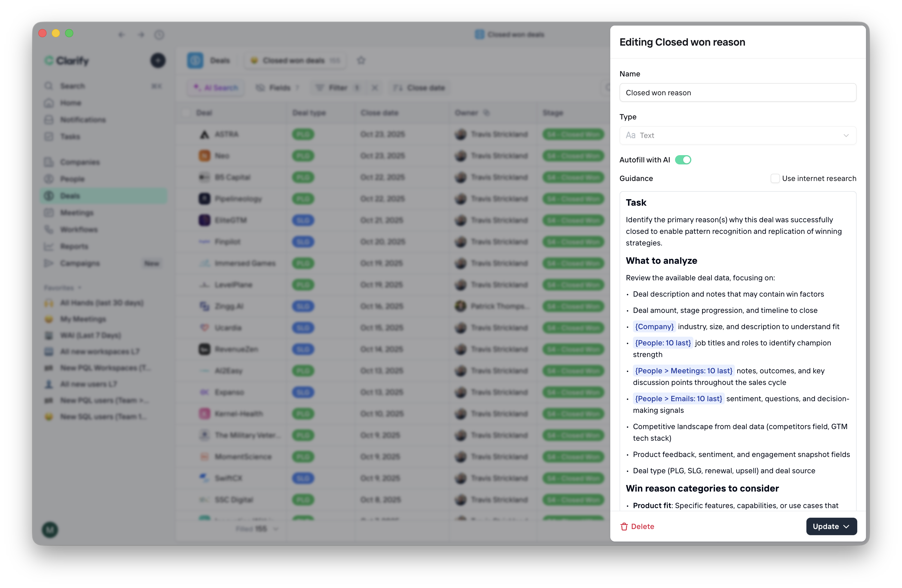
Task: Check the Use internet research checkbox
Action: 775,178
